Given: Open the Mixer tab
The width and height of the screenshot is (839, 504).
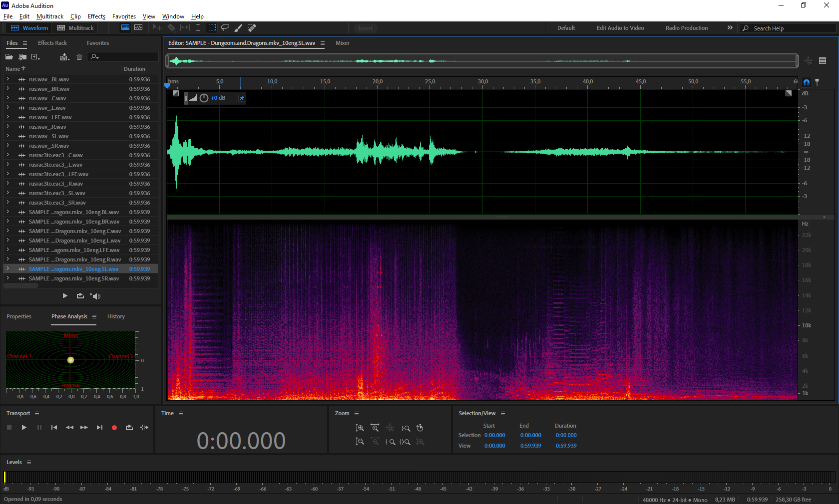Looking at the screenshot, I should point(343,43).
